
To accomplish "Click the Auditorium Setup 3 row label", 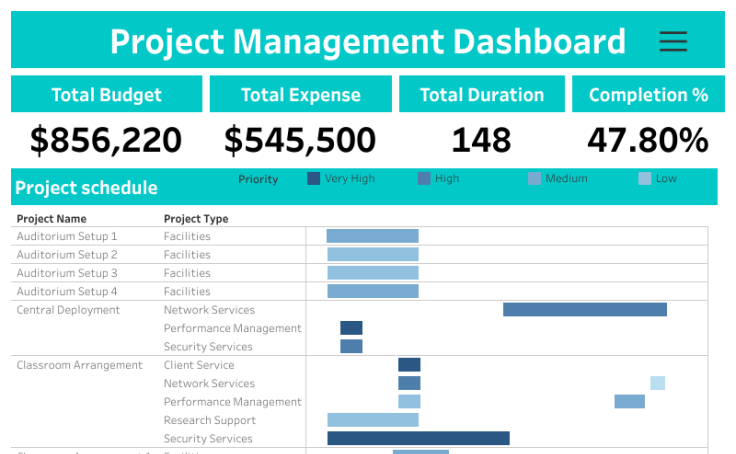I will click(x=67, y=273).
